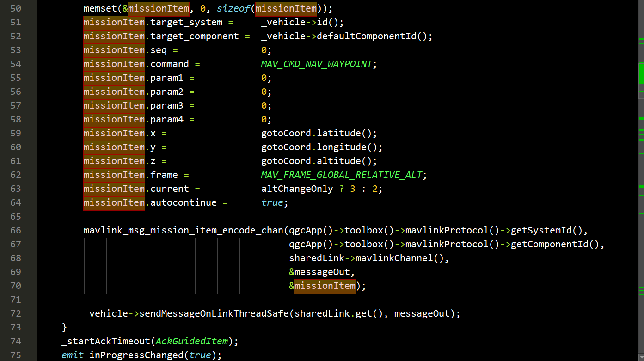This screenshot has height=361, width=644.
Task: Click the _startAckTimeout call
Action: [x=106, y=341]
